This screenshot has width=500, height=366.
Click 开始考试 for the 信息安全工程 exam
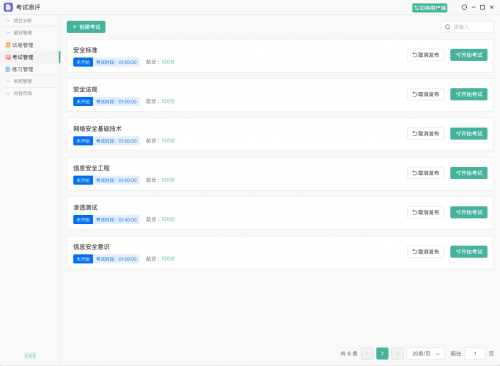pos(469,173)
